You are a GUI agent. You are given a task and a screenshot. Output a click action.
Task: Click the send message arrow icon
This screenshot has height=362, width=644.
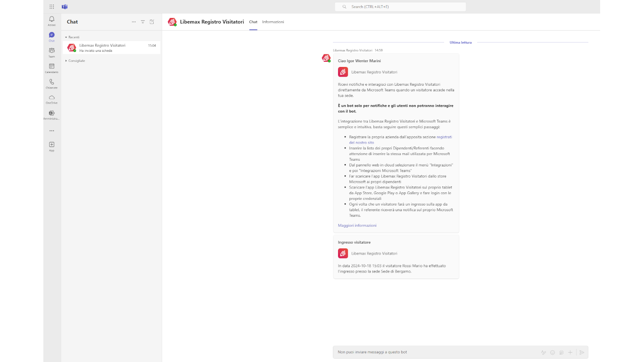582,352
